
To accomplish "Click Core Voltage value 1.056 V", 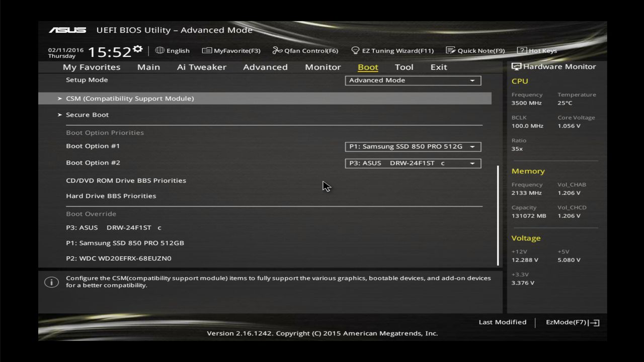I will [569, 126].
